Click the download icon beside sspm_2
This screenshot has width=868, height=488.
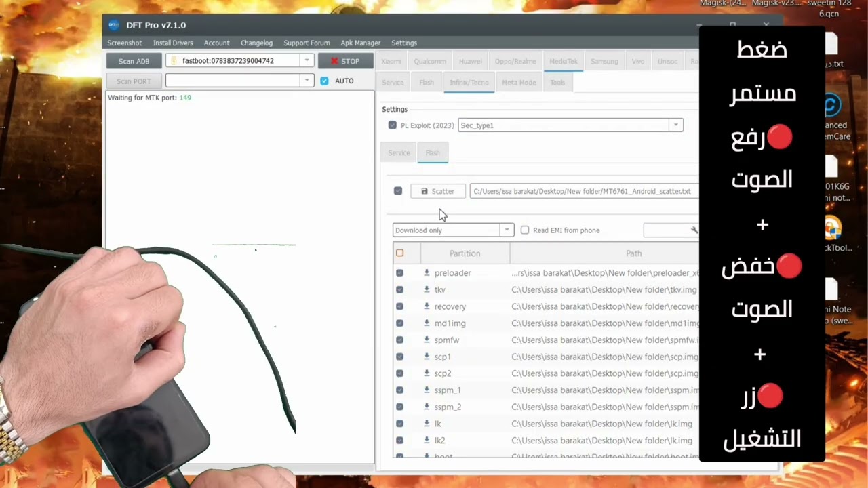[427, 407]
